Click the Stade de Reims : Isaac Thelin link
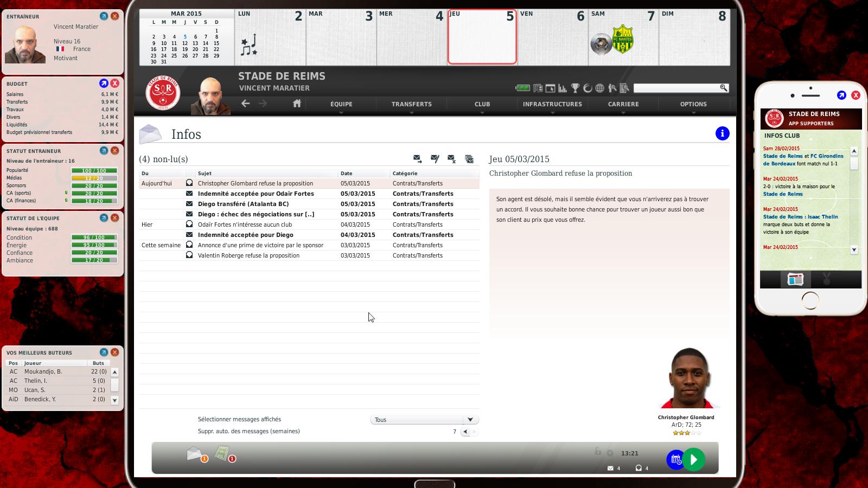The width and height of the screenshot is (868, 488). pyautogui.click(x=800, y=217)
